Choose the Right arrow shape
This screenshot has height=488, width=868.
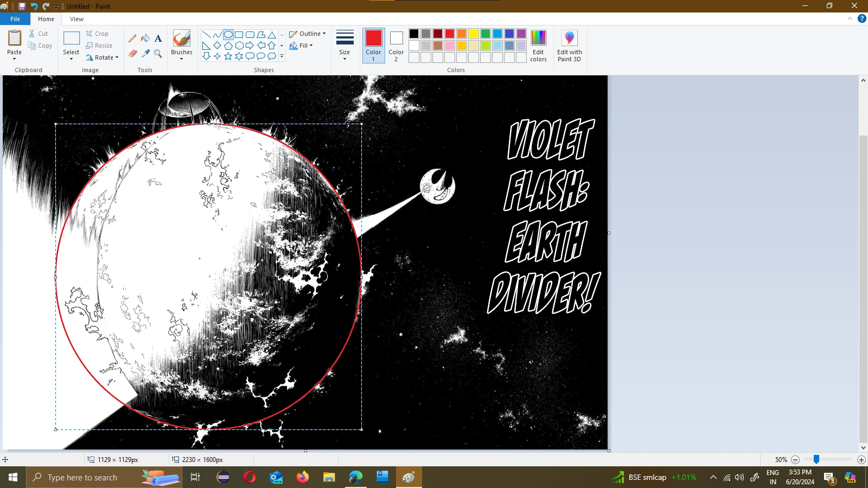tap(250, 46)
